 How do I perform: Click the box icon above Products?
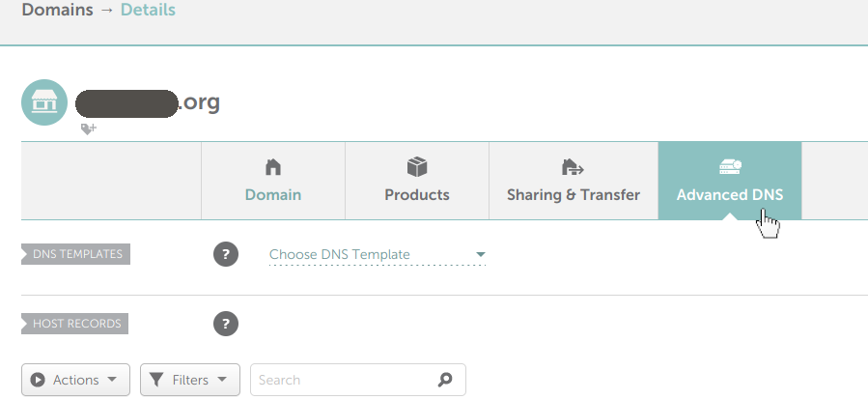pos(417,167)
